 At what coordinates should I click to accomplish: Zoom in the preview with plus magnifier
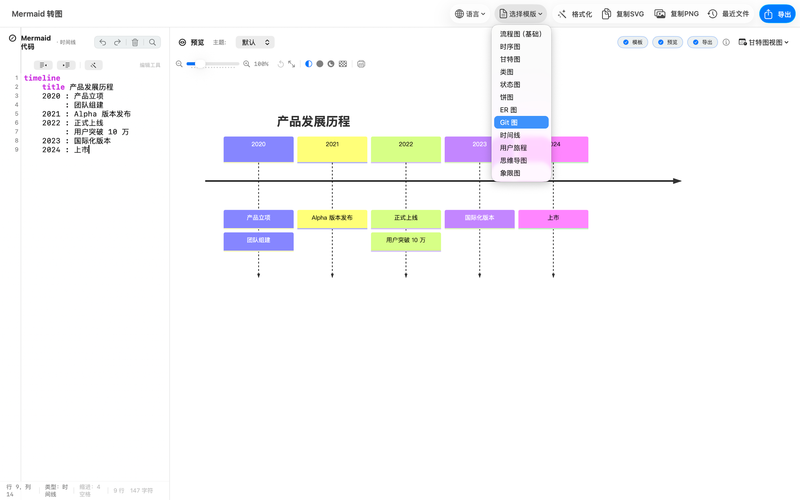pyautogui.click(x=246, y=64)
